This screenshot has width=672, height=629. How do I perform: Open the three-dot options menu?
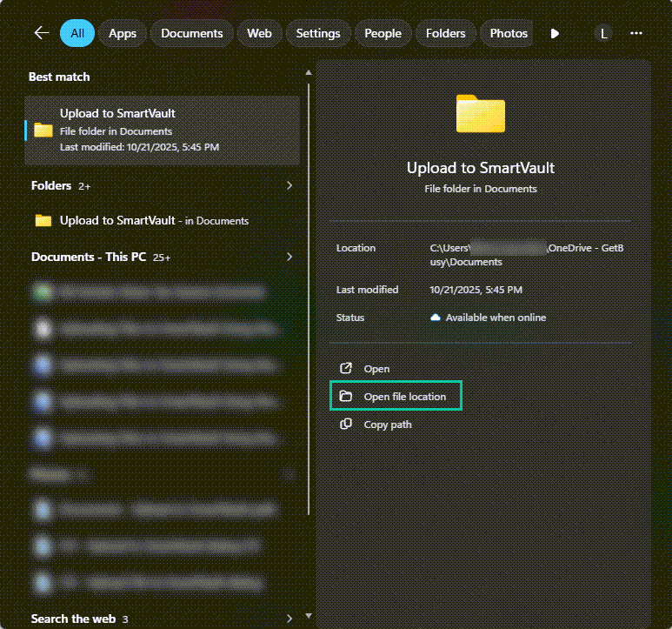pos(636,33)
